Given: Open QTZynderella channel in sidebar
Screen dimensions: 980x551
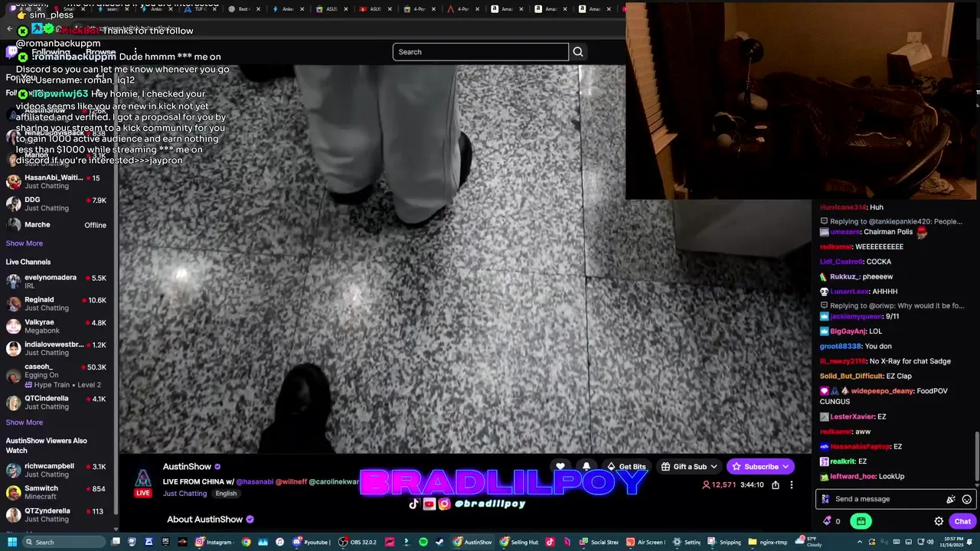Looking at the screenshot, I should click(x=58, y=514).
